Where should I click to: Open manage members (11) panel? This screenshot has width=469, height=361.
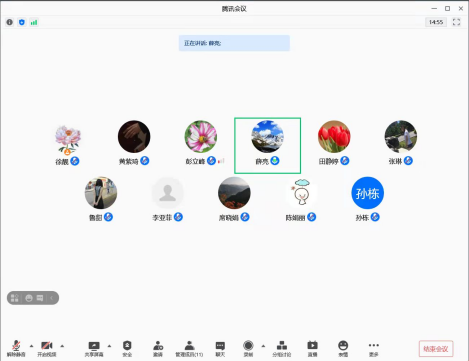pyautogui.click(x=189, y=348)
